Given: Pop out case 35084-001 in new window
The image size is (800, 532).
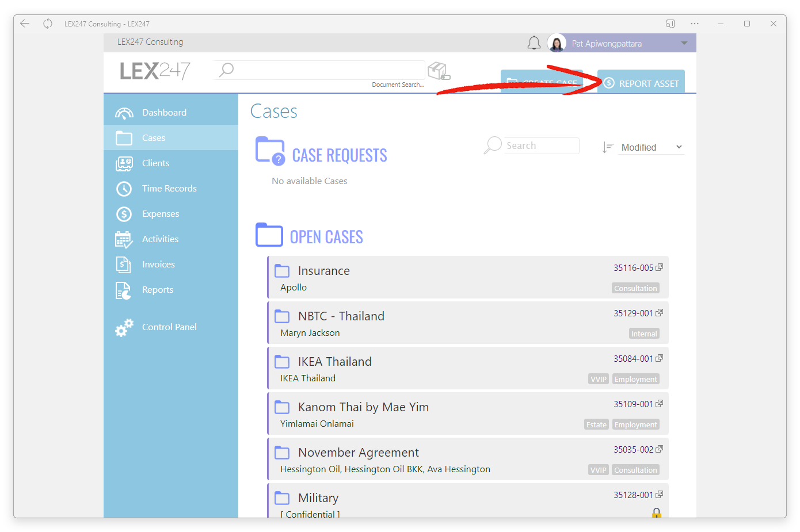Looking at the screenshot, I should (660, 358).
